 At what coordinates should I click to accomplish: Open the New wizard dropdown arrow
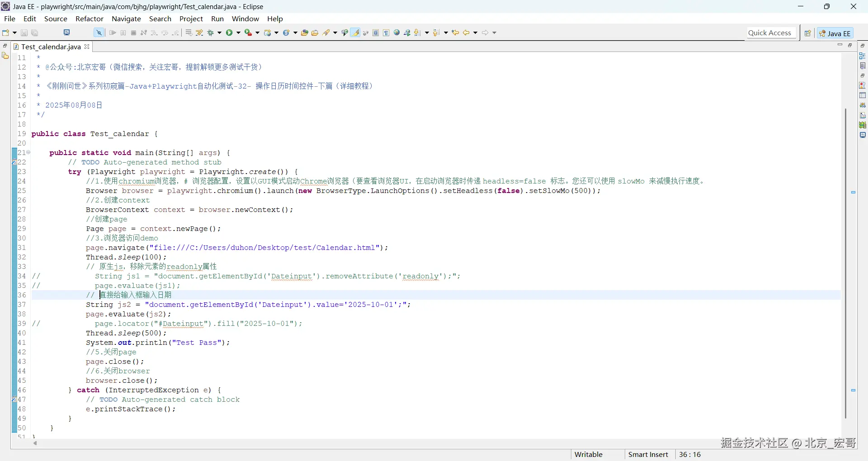(14, 33)
